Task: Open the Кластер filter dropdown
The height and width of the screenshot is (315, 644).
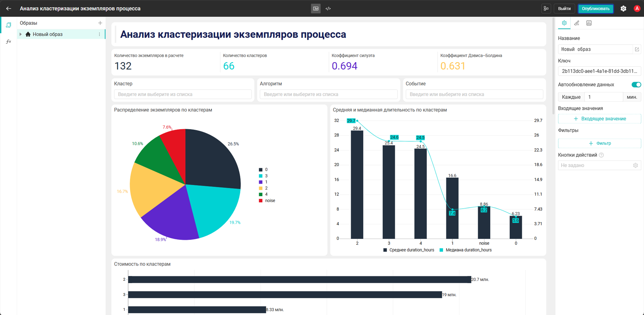Action: pos(183,94)
